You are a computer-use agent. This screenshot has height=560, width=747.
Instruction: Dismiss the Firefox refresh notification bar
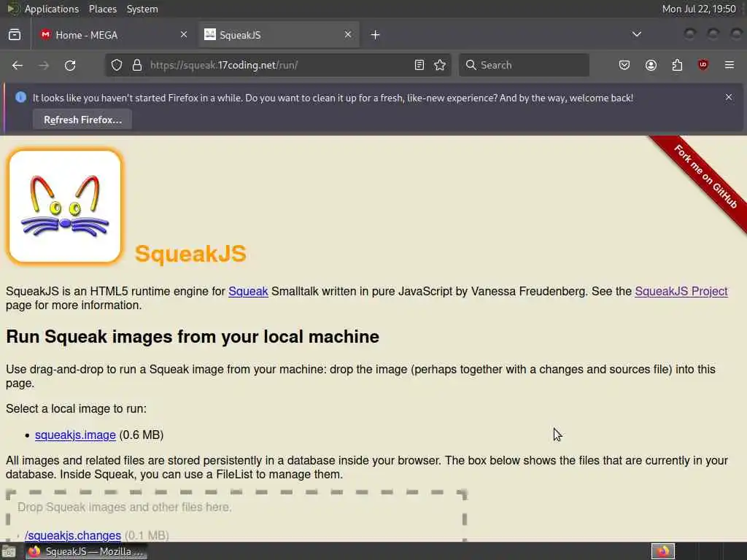[729, 97]
